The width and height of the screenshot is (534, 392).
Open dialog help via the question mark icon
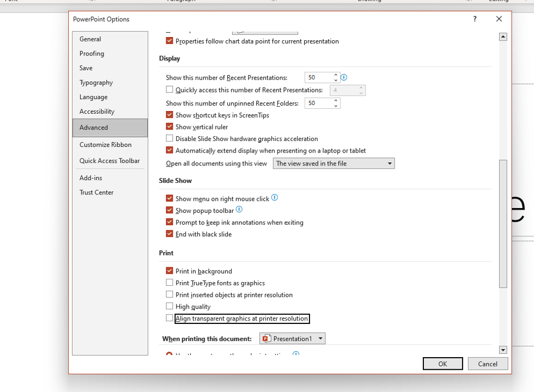474,19
